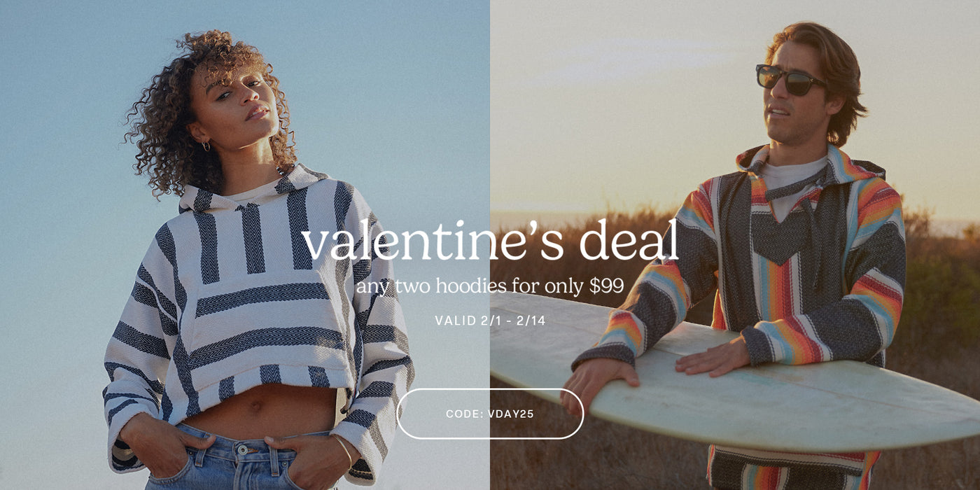This screenshot has width=980, height=490.
Task: Click the VALID 2/1 - 2/14 date text
Action: (x=490, y=321)
